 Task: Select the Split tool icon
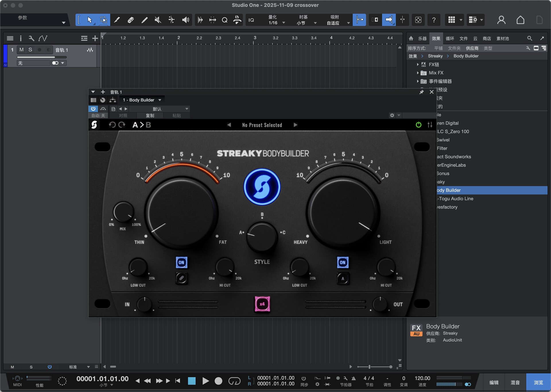[x=171, y=20]
